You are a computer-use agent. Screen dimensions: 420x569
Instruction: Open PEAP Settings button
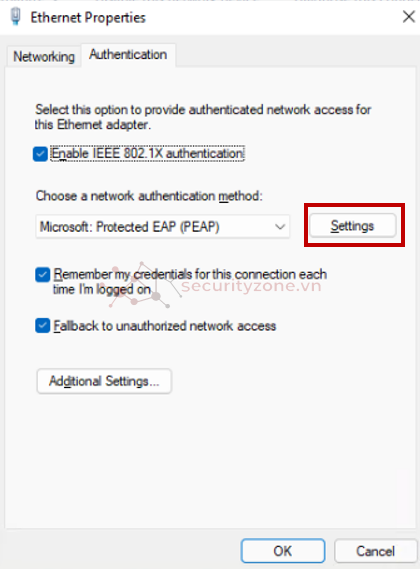352,226
